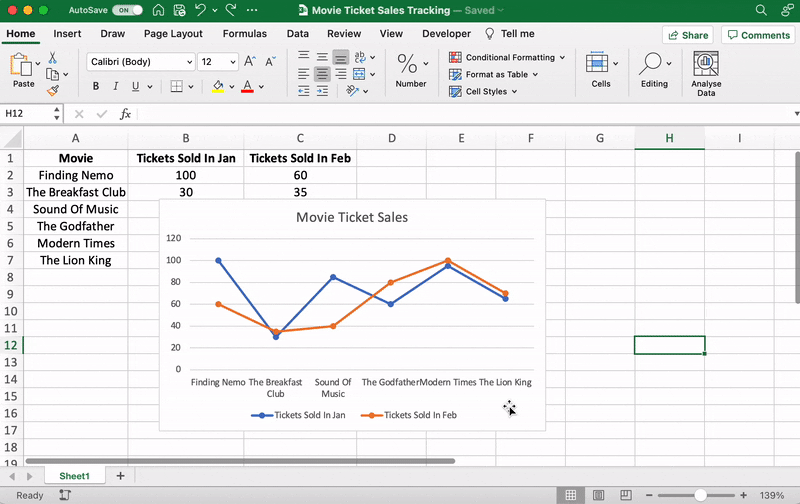Click the Wrap Text icon

(x=360, y=57)
